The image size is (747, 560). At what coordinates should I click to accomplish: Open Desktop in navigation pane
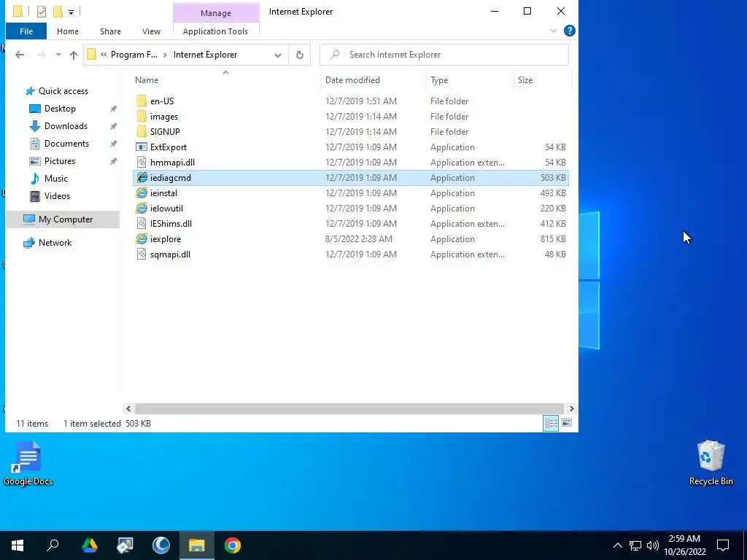[60, 109]
